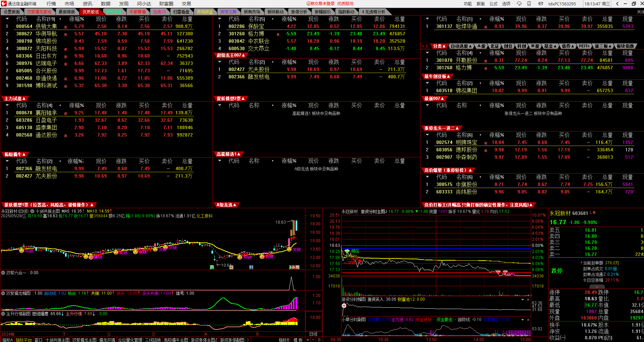The image size is (644, 342).
Task: Select 擒龙环境 indicator tab at bottom
Action: pyautogui.click(x=107, y=340)
